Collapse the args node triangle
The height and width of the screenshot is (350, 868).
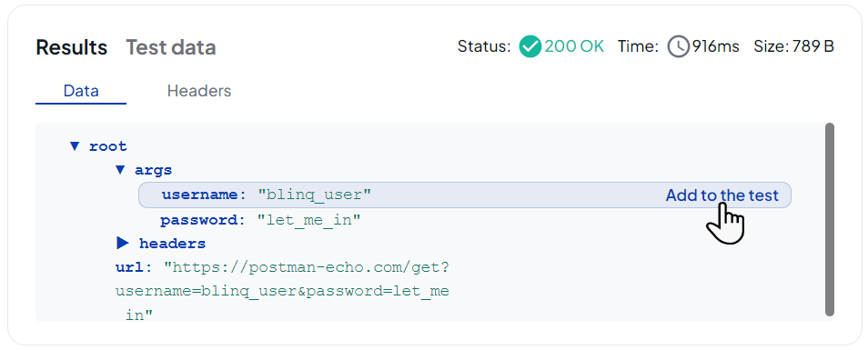pos(120,170)
